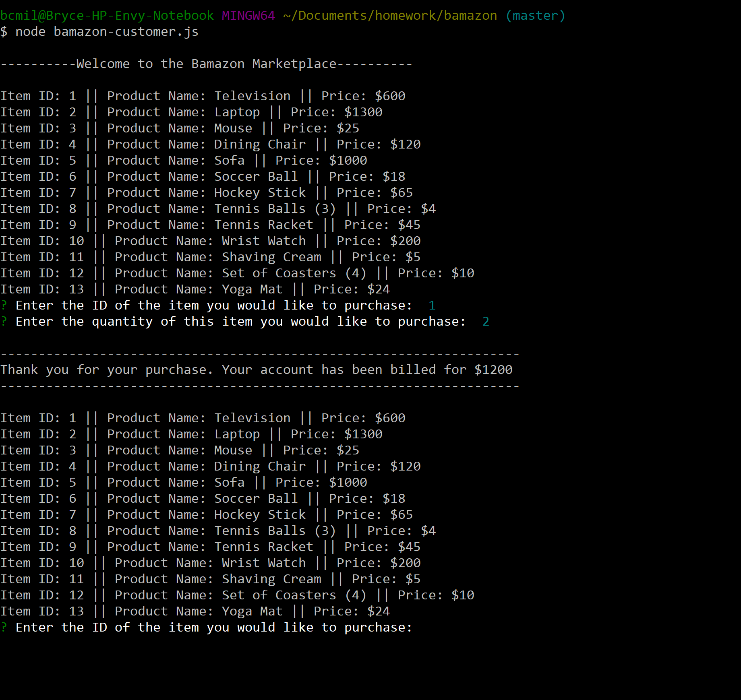Click the second Hockey Stick $65 row

click(x=207, y=515)
